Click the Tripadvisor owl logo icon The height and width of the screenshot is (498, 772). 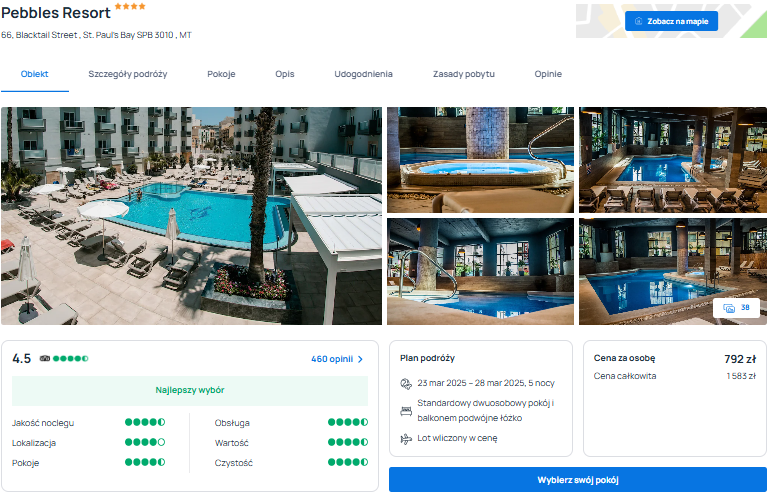(45, 359)
